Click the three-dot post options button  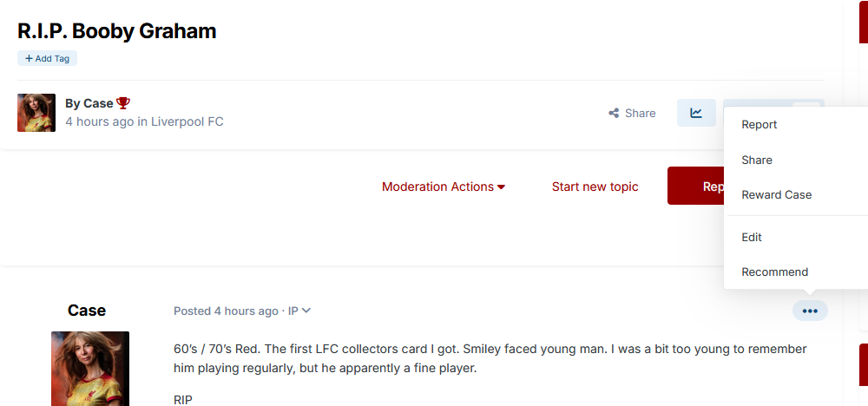pyautogui.click(x=810, y=311)
